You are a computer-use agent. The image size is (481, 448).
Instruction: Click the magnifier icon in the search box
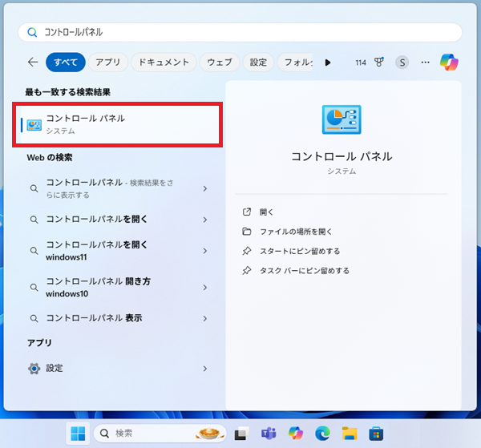click(x=32, y=32)
